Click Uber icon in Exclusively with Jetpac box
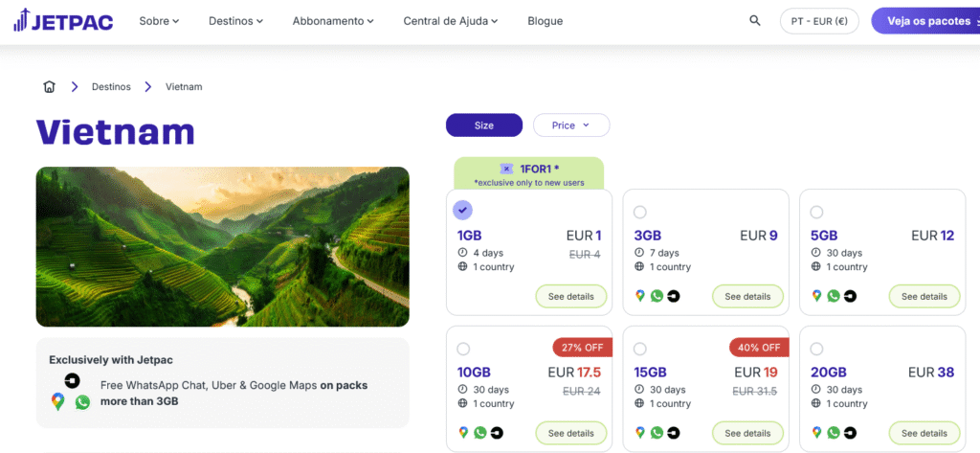Screen dimensions: 980x453 (x=72, y=380)
